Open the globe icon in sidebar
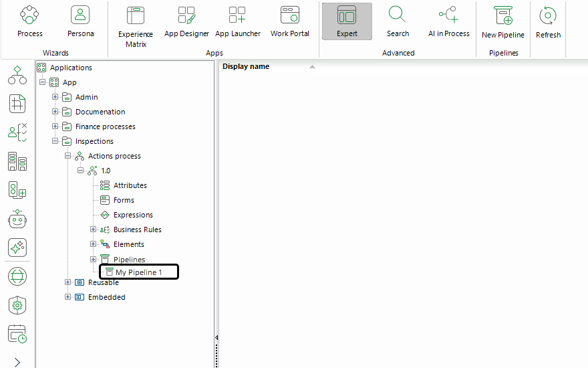Image resolution: width=588 pixels, height=368 pixels. (x=17, y=276)
